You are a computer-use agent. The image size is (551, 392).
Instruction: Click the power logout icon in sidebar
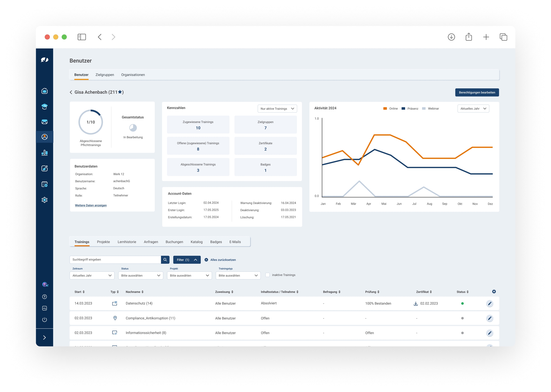tap(44, 320)
